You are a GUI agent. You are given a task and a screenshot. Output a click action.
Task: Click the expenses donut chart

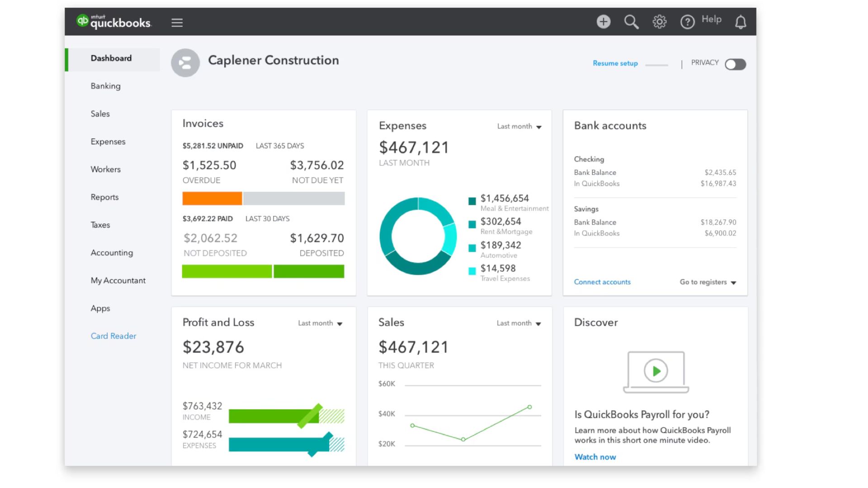click(x=418, y=236)
